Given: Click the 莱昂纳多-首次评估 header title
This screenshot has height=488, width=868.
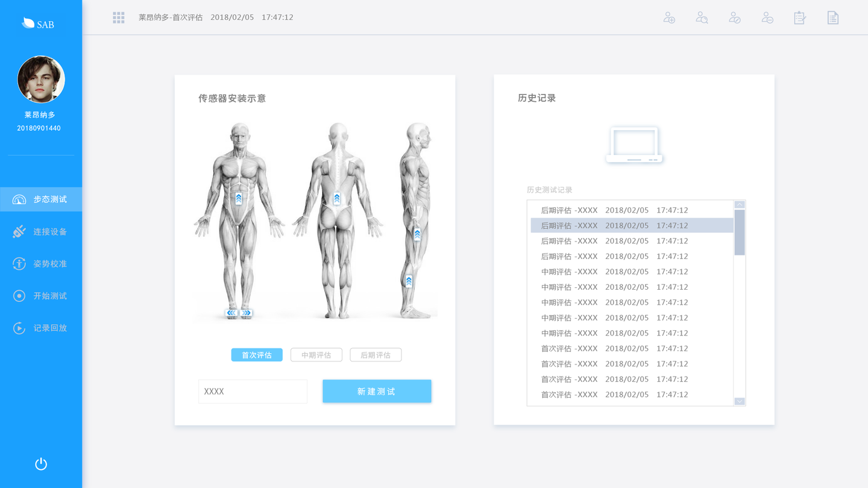Looking at the screenshot, I should (x=171, y=17).
